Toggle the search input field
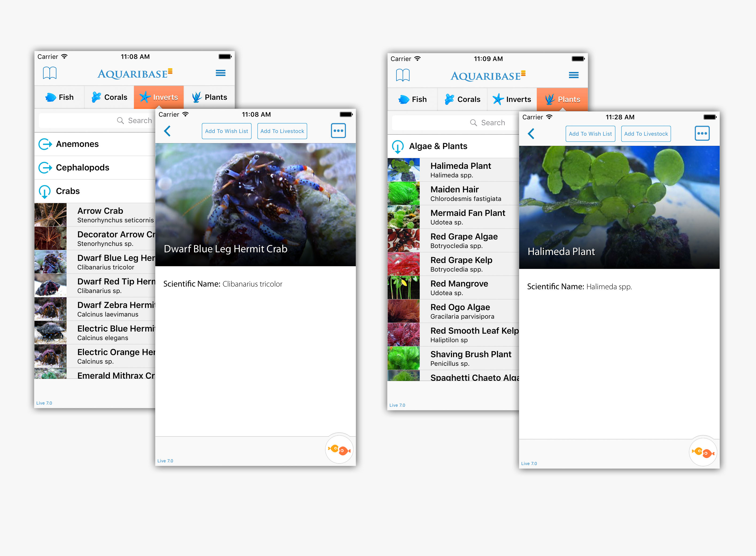 pyautogui.click(x=96, y=123)
